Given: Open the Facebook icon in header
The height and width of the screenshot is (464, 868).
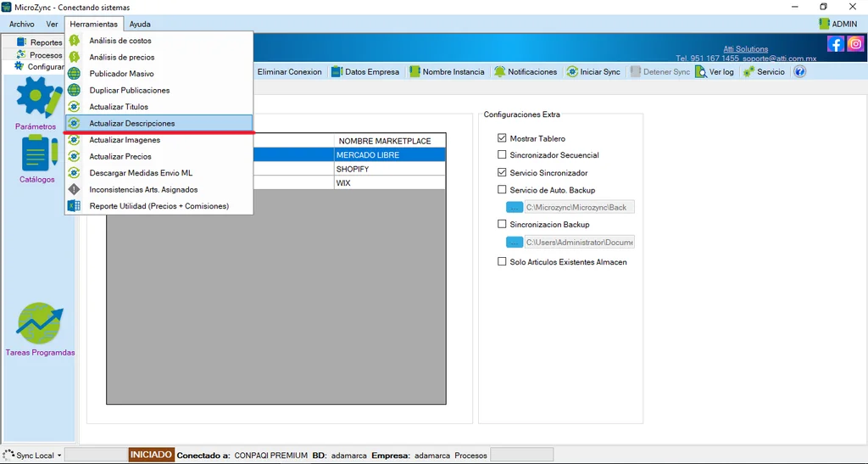Looking at the screenshot, I should pos(835,44).
